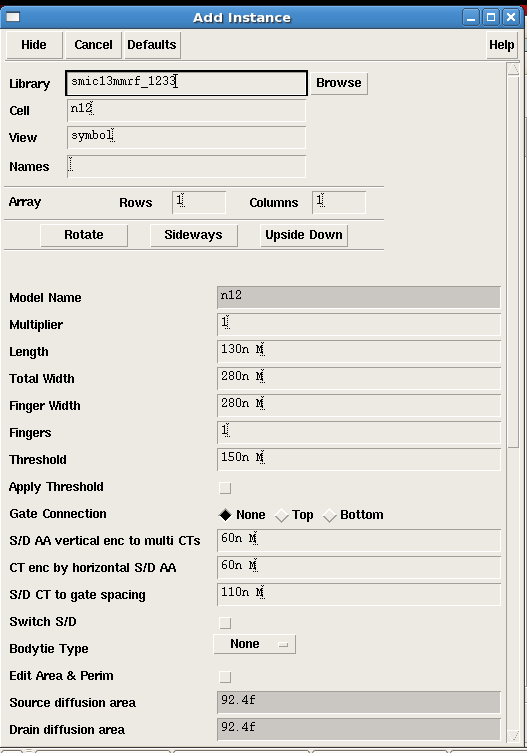Change the Length value field
This screenshot has width=527, height=753.
tap(359, 351)
